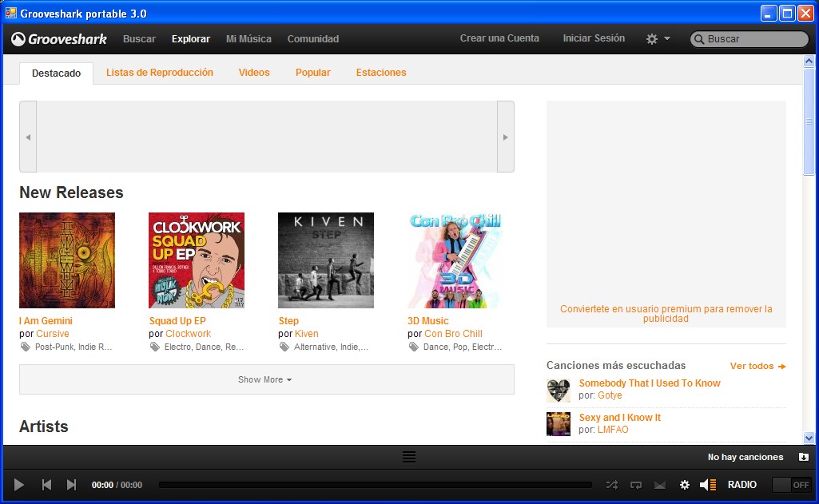The height and width of the screenshot is (504, 819).
Task: Click the Step album title link
Action: [288, 320]
